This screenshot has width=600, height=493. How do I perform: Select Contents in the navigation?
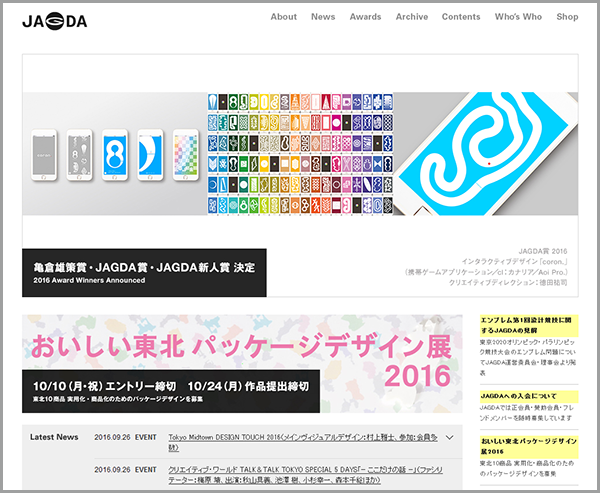tap(461, 17)
